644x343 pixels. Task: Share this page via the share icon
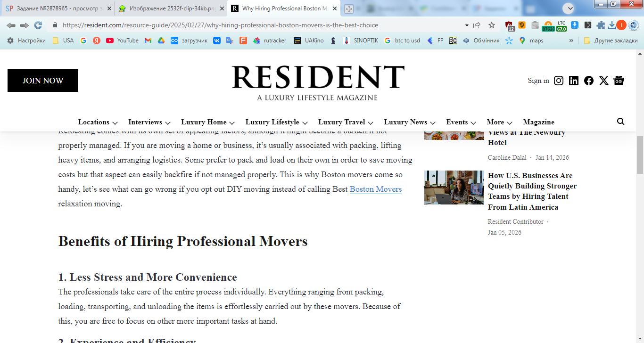pyautogui.click(x=477, y=25)
